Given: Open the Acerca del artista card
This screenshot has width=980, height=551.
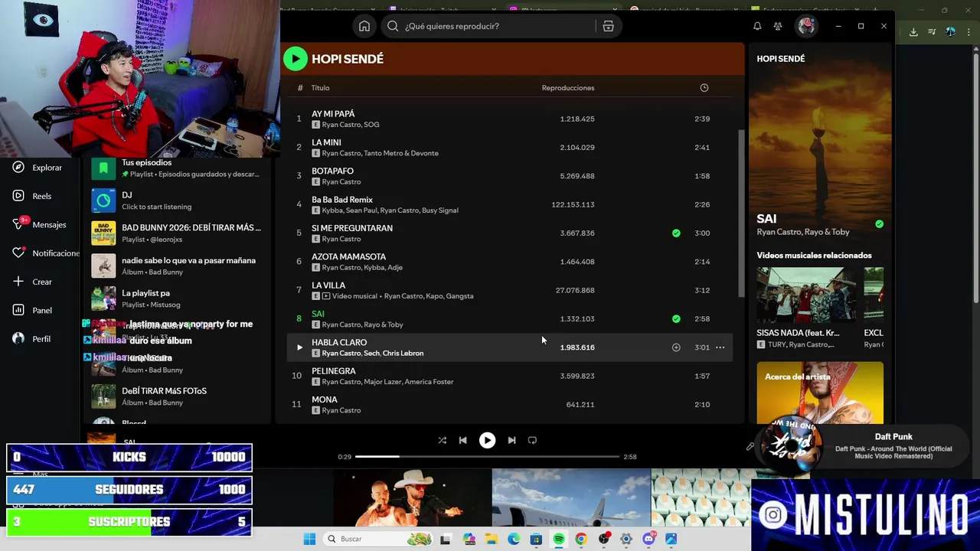Looking at the screenshot, I should point(820,393).
